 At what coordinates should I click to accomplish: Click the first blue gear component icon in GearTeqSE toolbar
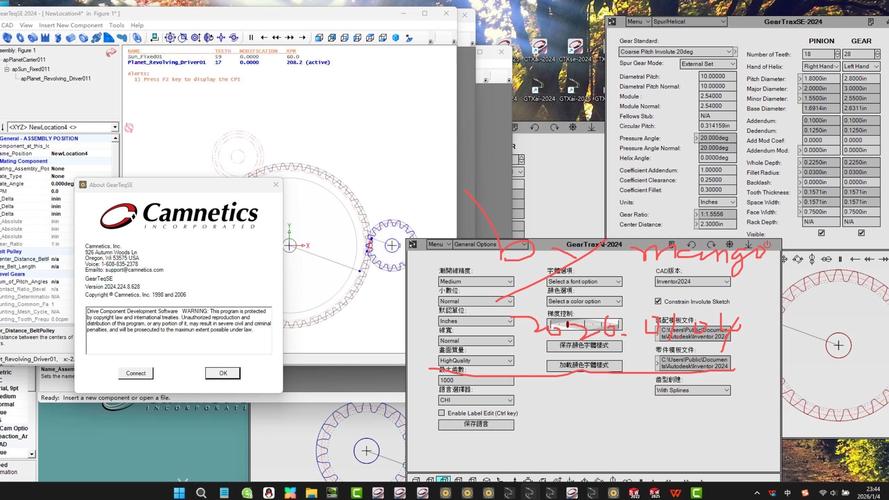(7, 37)
